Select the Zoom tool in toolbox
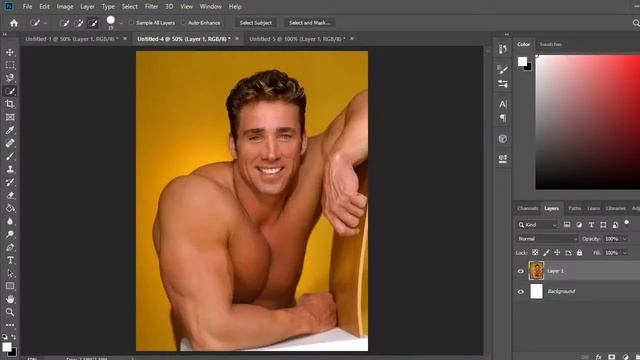640x360 pixels. tap(10, 312)
